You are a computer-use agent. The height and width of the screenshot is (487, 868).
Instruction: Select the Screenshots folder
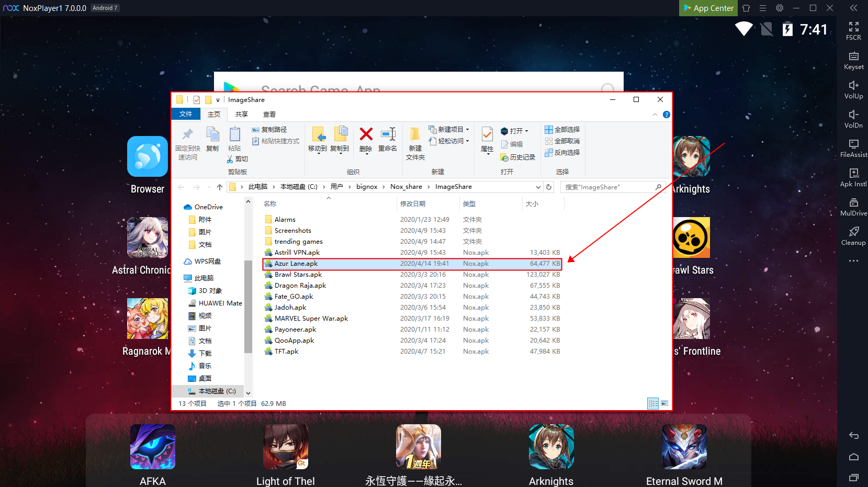293,231
